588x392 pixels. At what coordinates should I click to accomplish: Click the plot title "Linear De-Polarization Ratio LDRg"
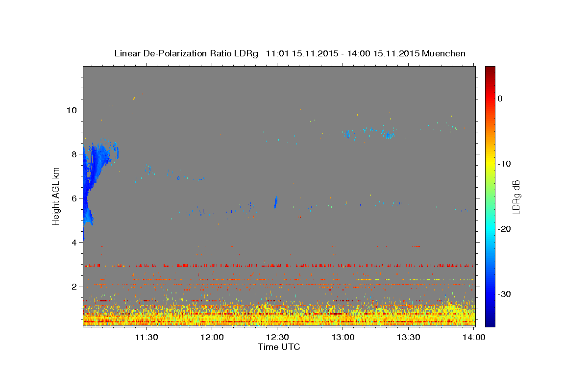tap(186, 53)
